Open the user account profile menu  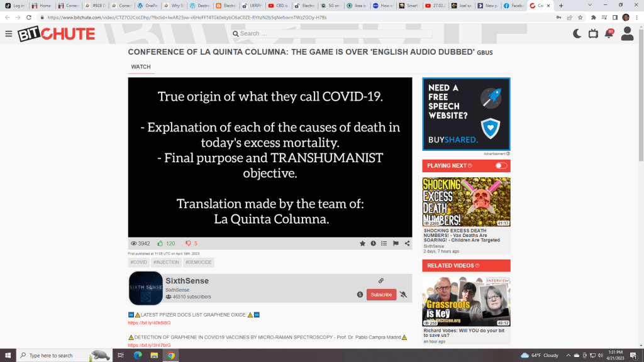coord(627,34)
